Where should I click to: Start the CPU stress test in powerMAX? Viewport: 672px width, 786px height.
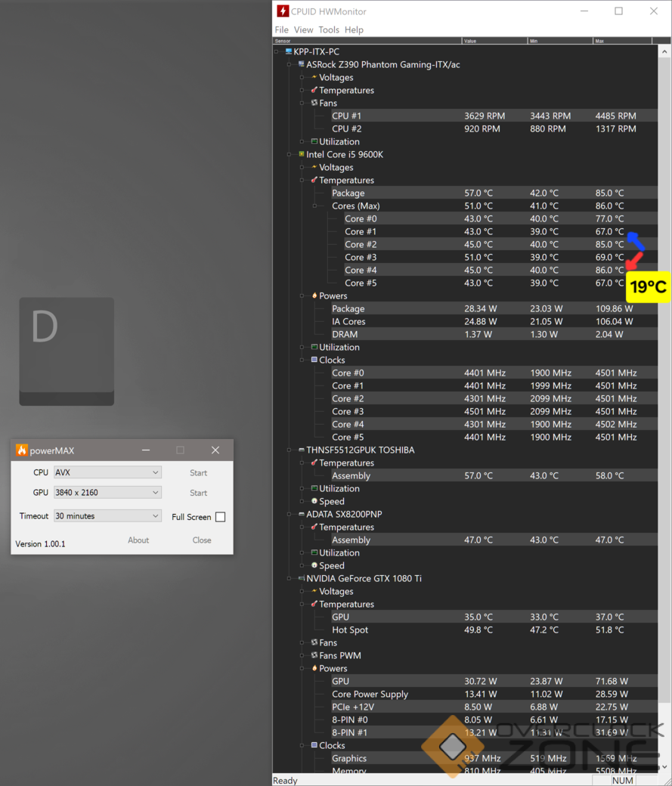tap(198, 472)
